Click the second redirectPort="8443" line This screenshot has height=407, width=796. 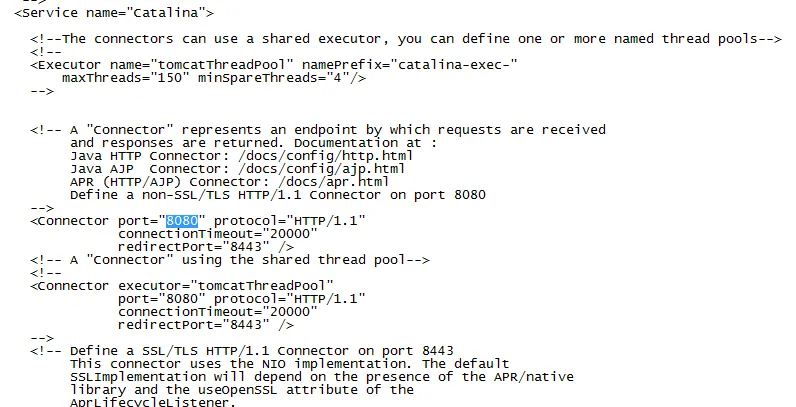206,325
